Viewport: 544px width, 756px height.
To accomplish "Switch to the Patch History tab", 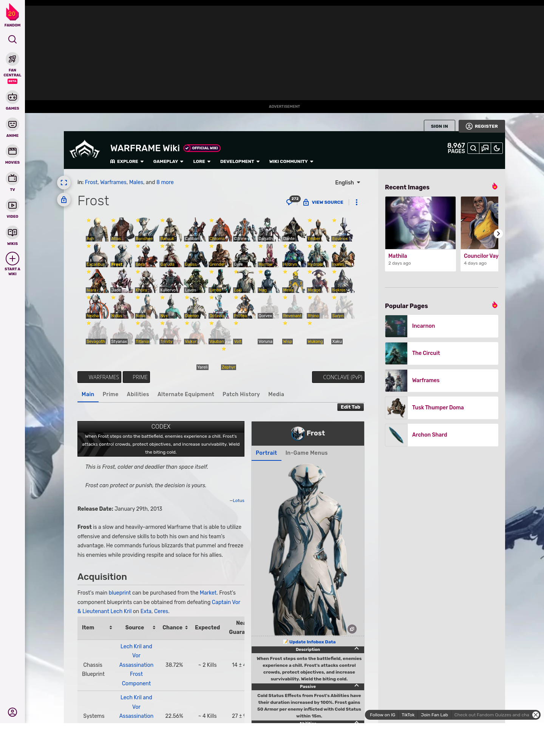I will click(x=241, y=394).
